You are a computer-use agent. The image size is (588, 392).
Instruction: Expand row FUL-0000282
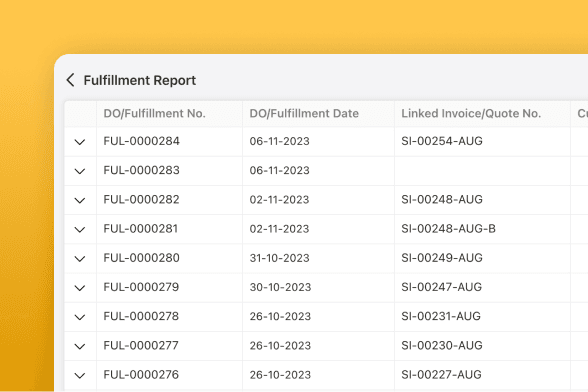80,200
